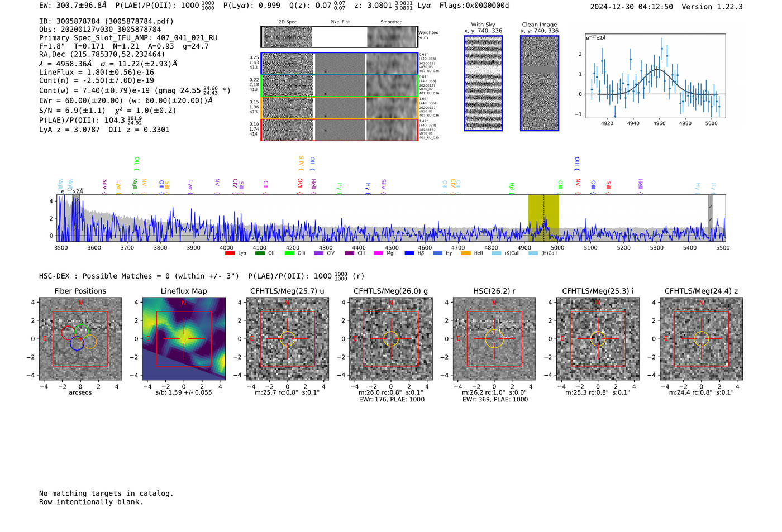Click the orange aperture circle on HSC r image

point(494,339)
